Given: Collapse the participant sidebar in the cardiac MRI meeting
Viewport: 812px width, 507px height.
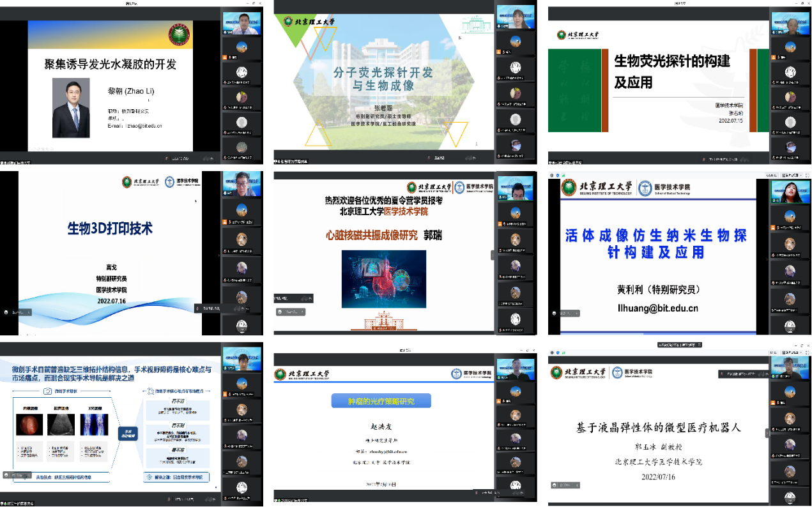Looking at the screenshot, I should click(493, 255).
